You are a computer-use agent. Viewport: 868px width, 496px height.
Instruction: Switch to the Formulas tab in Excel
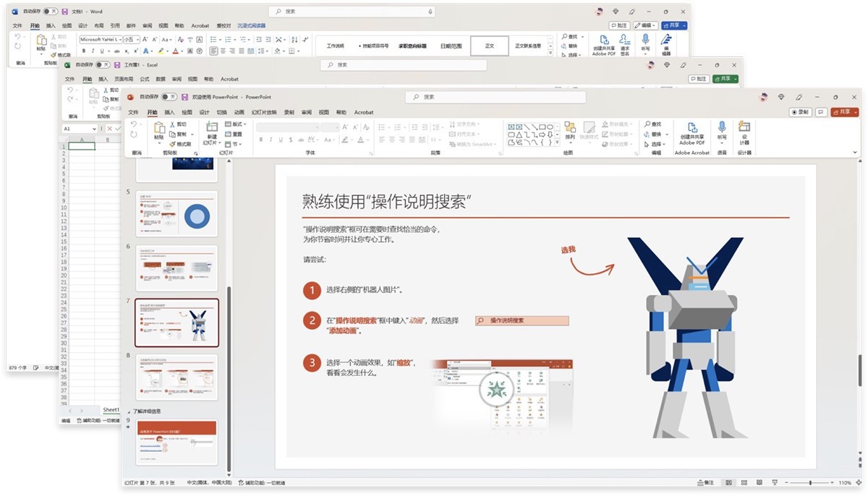[x=145, y=80]
